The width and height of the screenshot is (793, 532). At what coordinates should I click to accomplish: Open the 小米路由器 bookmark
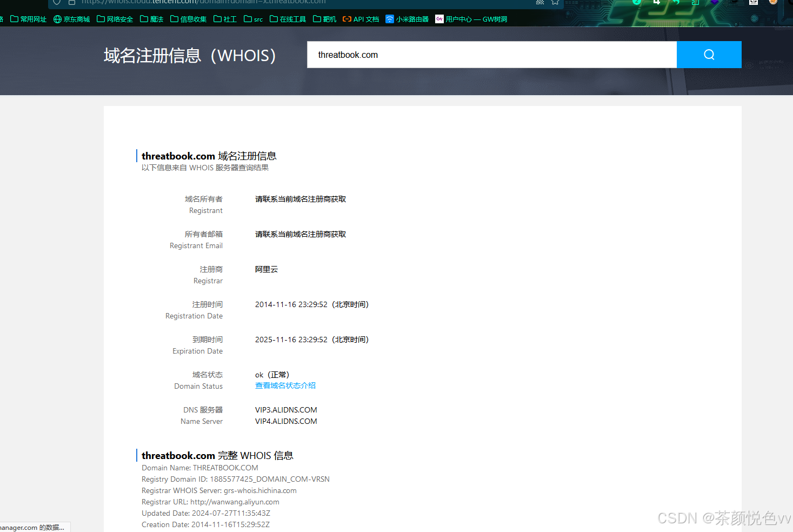pos(407,19)
